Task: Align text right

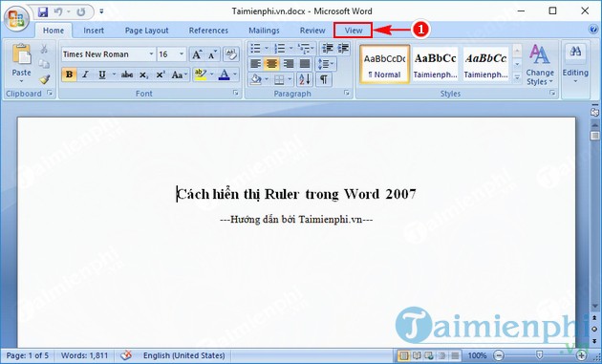Action: 288,64
